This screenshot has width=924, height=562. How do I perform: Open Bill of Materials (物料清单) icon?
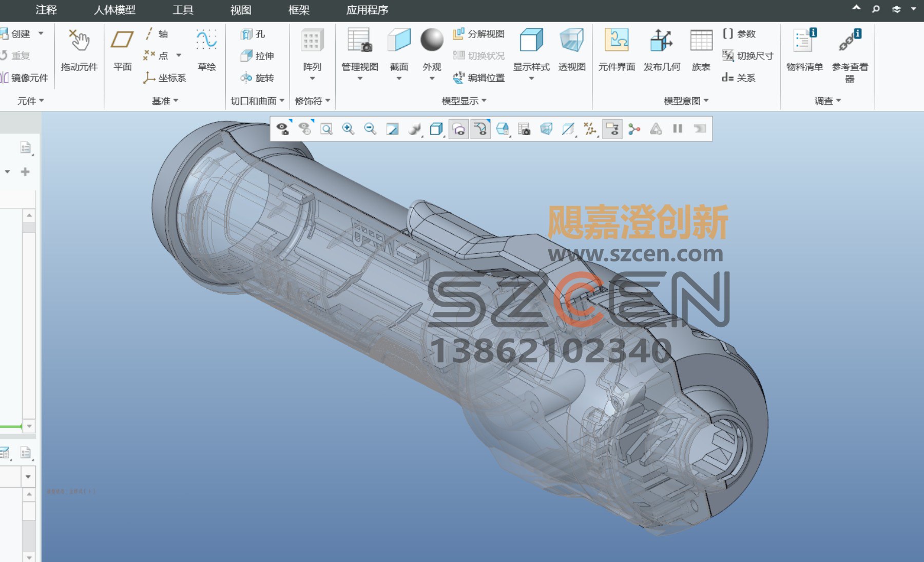point(804,40)
